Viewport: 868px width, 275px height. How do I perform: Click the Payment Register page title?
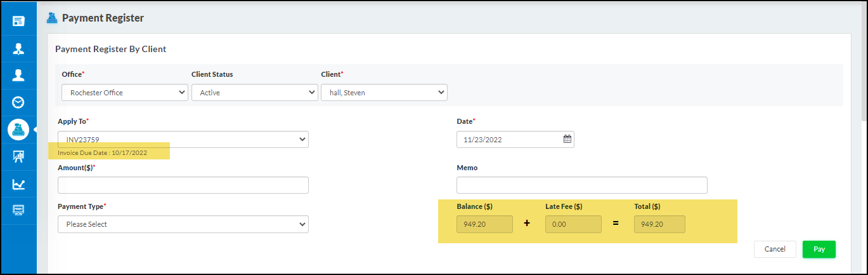pyautogui.click(x=103, y=18)
